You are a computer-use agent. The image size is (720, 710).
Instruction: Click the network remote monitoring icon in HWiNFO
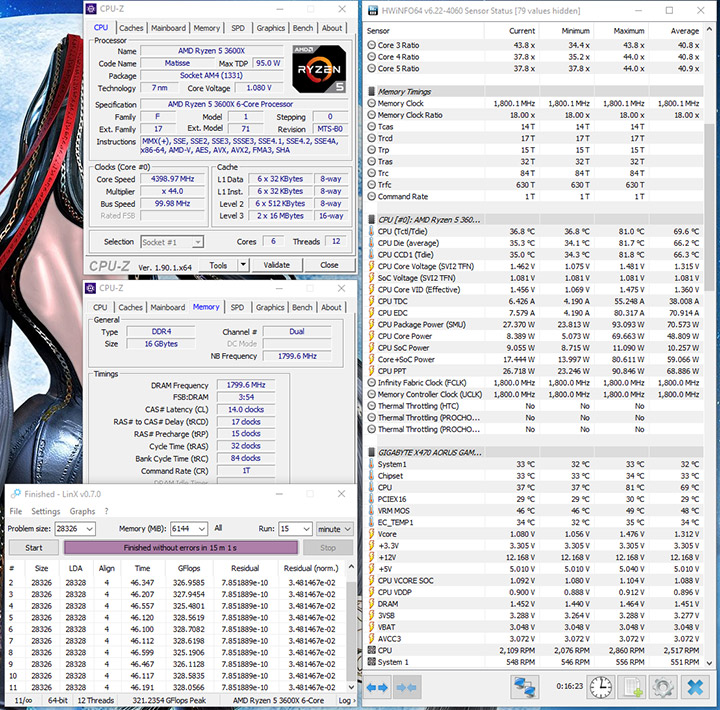pos(525,688)
